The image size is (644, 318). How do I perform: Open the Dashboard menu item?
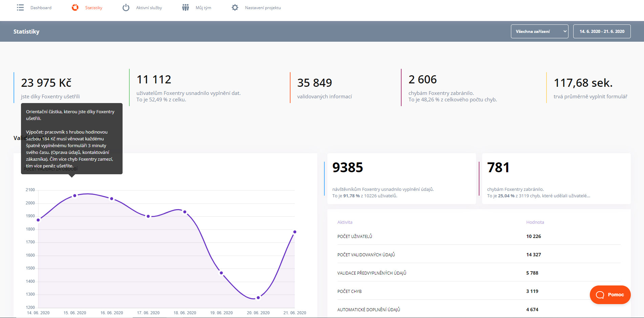pyautogui.click(x=41, y=8)
